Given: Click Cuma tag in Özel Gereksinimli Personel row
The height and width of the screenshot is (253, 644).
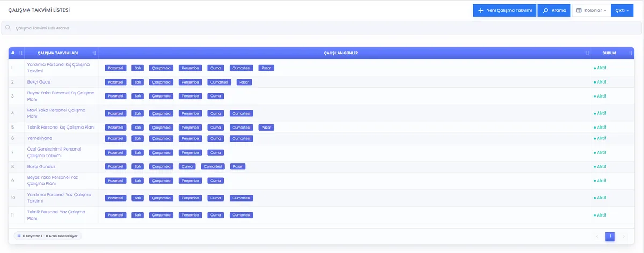Looking at the screenshot, I should click(215, 152).
